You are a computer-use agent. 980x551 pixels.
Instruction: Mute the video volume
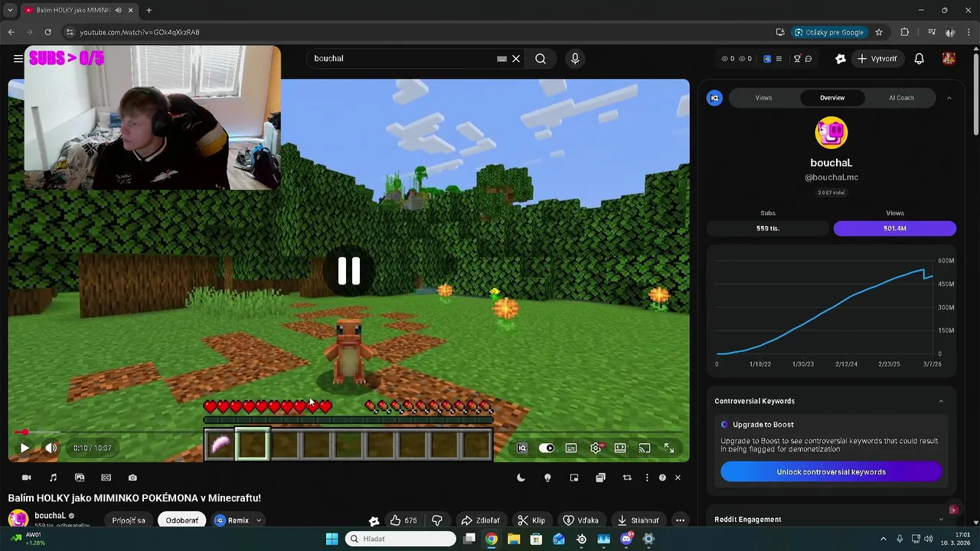pos(51,448)
